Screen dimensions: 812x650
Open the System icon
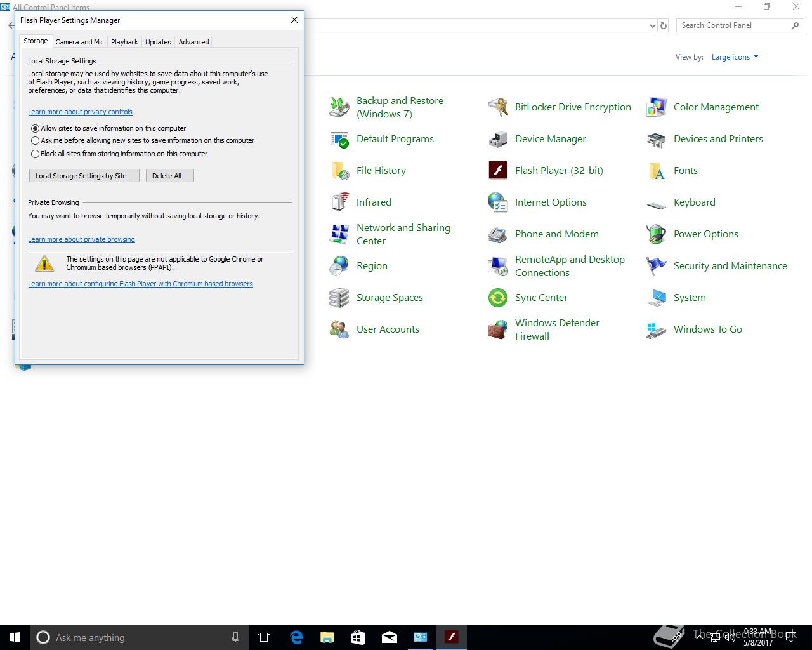(657, 298)
